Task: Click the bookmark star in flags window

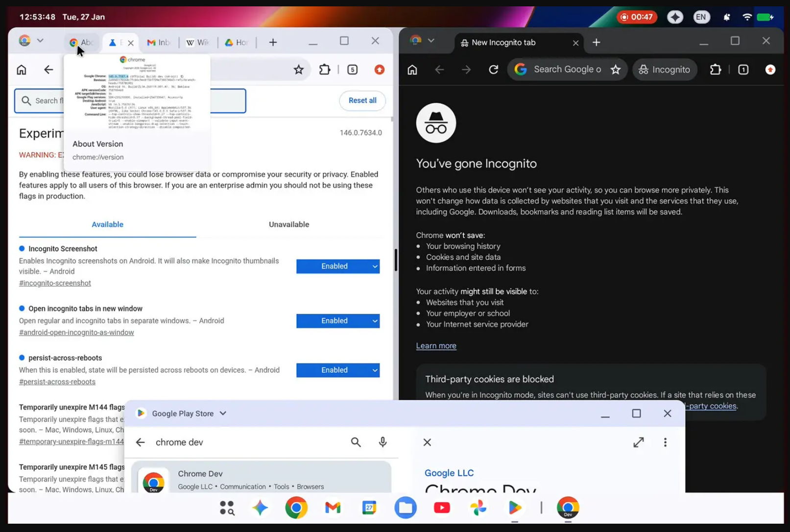Action: pos(298,70)
